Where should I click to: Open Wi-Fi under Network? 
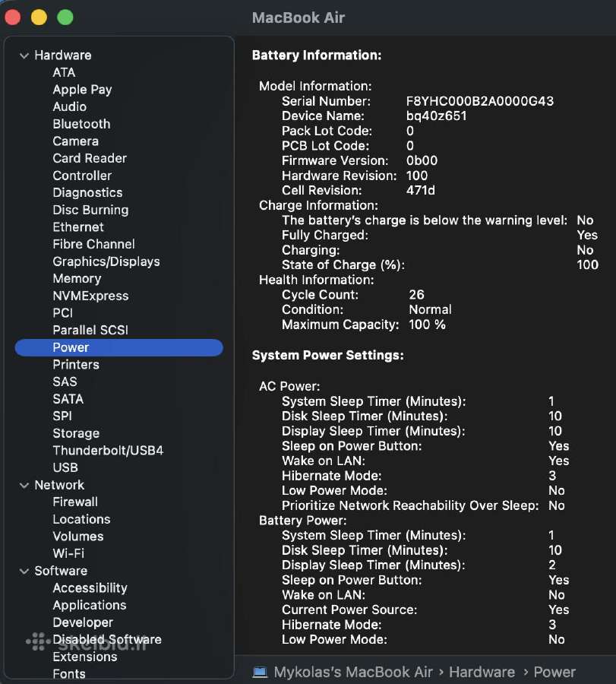[x=68, y=553]
